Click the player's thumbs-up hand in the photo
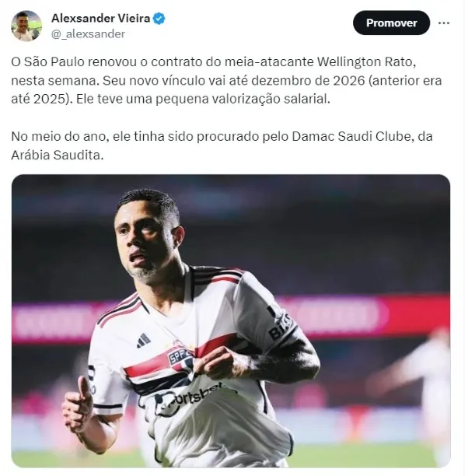Viewport: 468px width, 476px height. click(79, 402)
